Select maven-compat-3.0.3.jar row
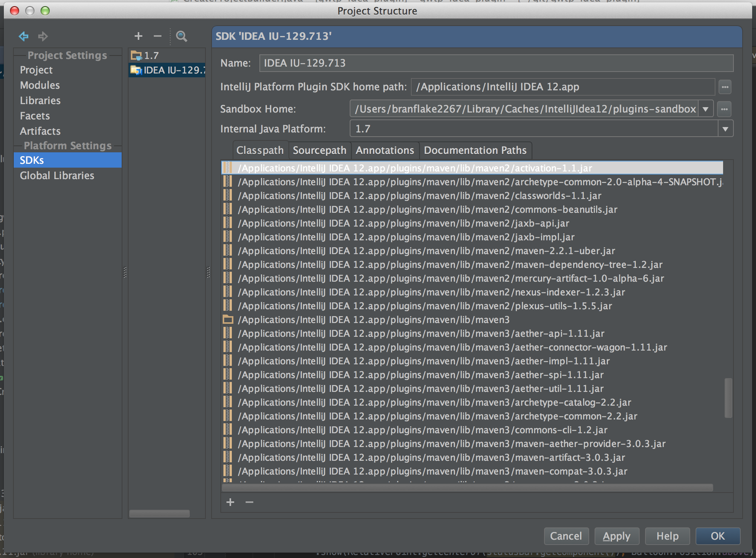Image resolution: width=756 pixels, height=558 pixels. tap(472, 471)
